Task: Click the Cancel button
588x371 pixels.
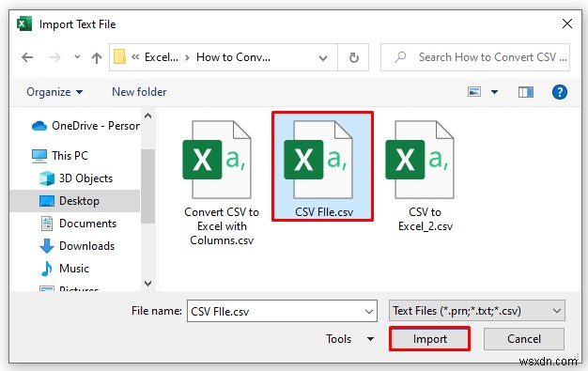Action: (x=524, y=339)
